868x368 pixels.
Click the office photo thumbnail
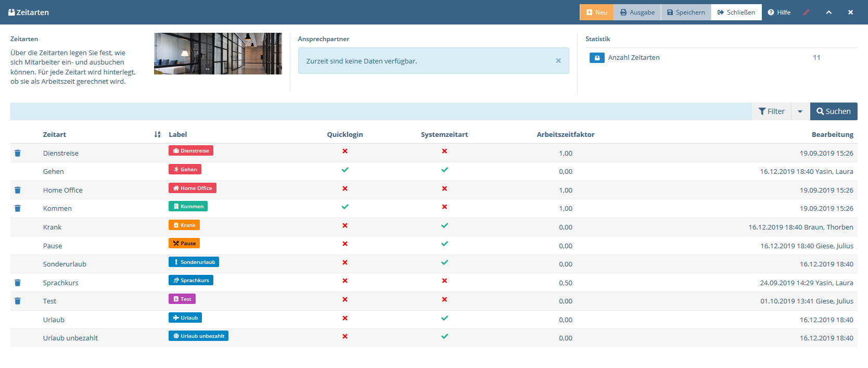point(218,54)
